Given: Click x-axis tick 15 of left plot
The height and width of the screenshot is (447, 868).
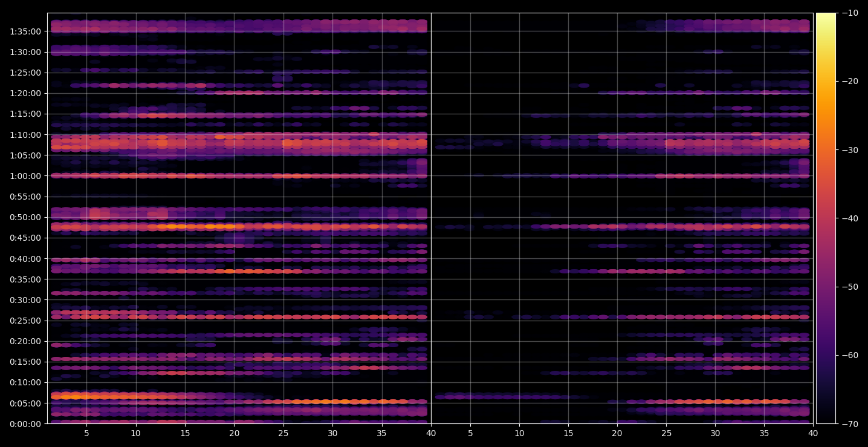Looking at the screenshot, I should (x=185, y=433).
